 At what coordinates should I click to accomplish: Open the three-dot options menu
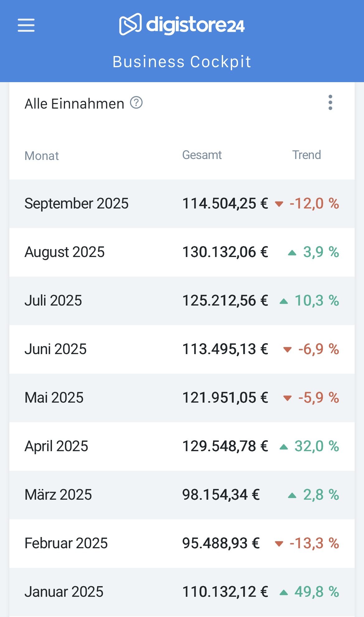point(330,103)
